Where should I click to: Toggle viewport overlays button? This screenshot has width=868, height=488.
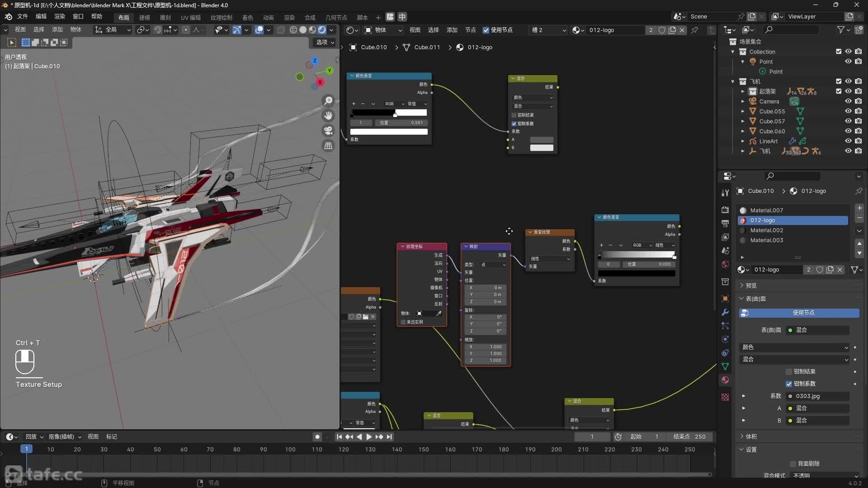(259, 30)
